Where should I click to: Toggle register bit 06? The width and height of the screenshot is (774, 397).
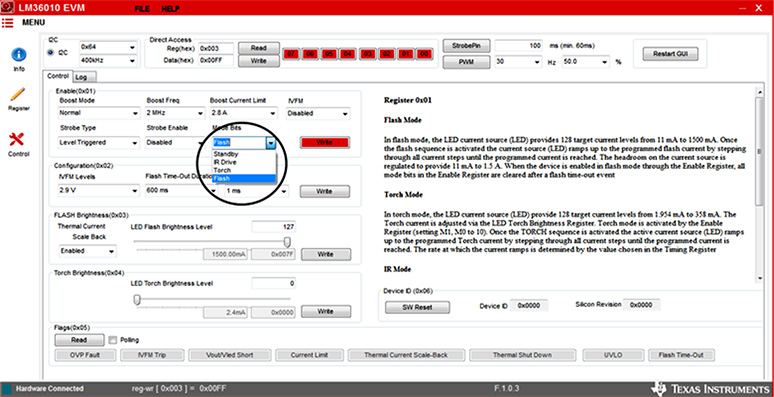point(310,54)
